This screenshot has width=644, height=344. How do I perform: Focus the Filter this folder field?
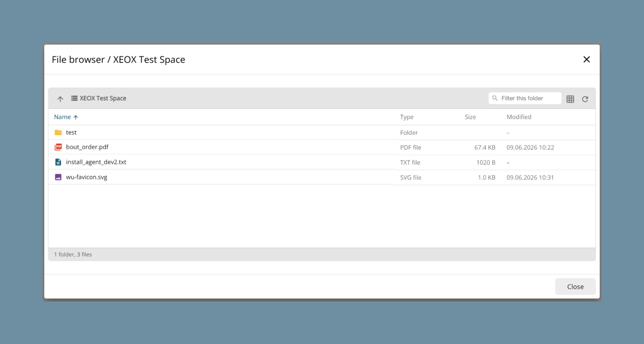[x=525, y=98]
